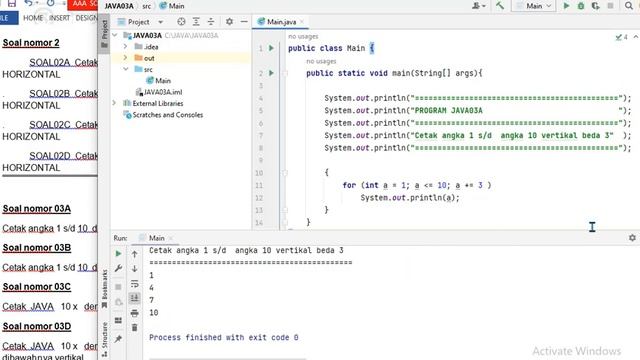Open the HOME ribbon tab in Word

tap(33, 18)
